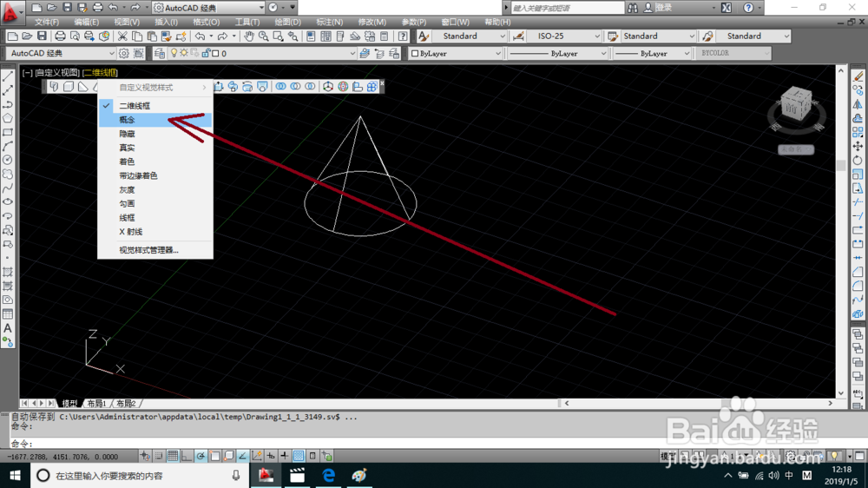Open the 修改(M) menu
868x488 pixels.
click(372, 23)
